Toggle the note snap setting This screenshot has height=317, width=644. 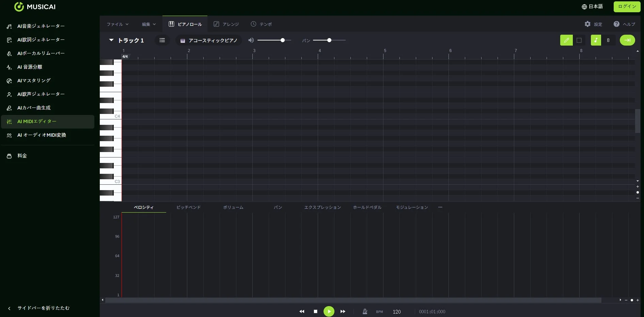(x=596, y=40)
